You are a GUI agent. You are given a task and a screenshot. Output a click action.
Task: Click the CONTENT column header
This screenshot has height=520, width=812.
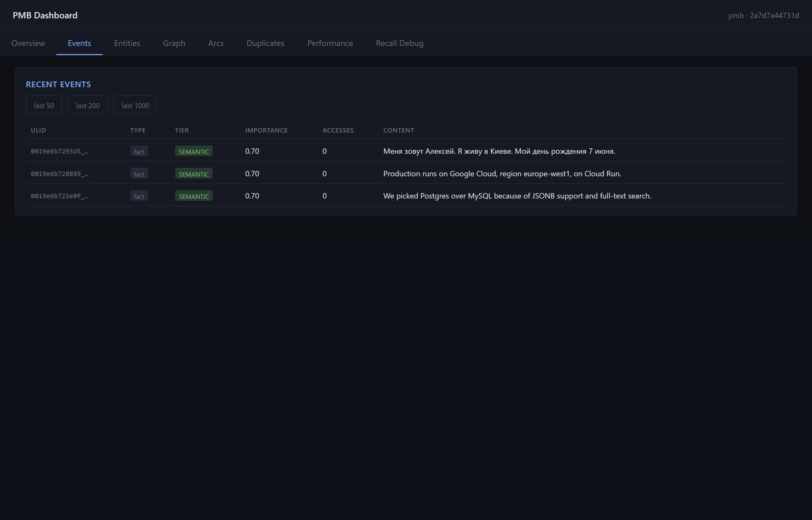pos(399,130)
